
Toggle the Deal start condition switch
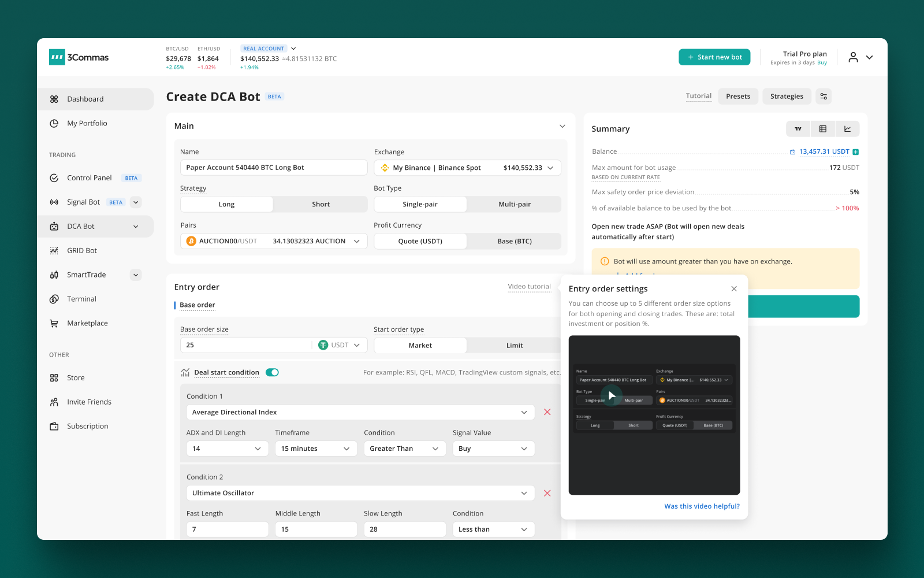(272, 372)
